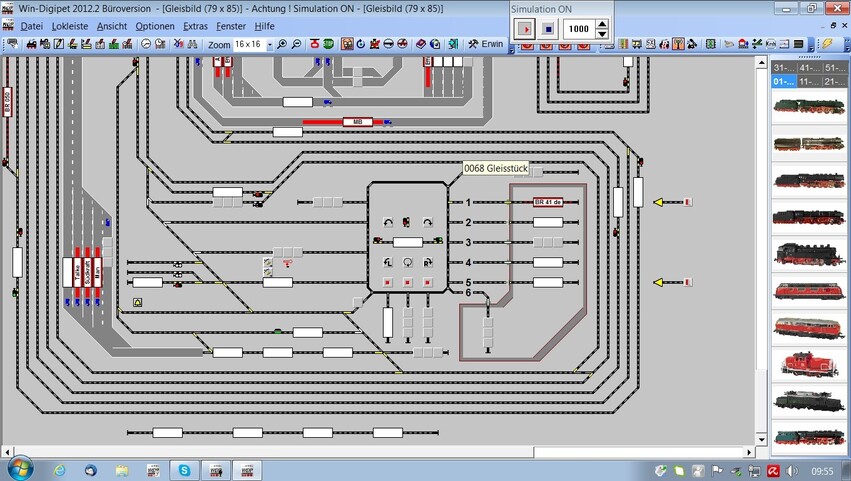This screenshot has width=851, height=481.
Task: Open the Lokleiste menu
Action: (69, 26)
